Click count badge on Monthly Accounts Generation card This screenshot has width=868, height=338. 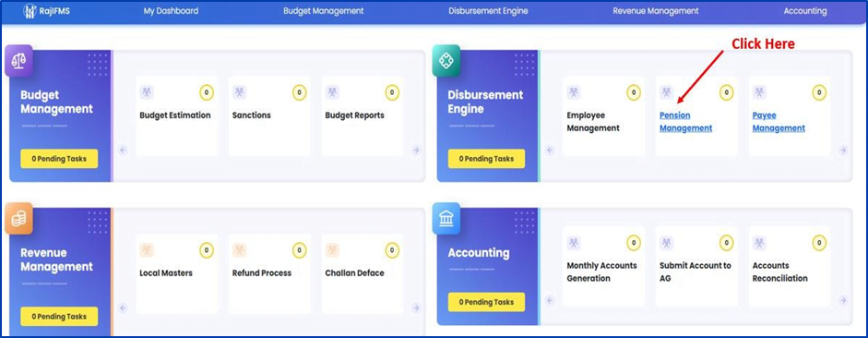634,243
